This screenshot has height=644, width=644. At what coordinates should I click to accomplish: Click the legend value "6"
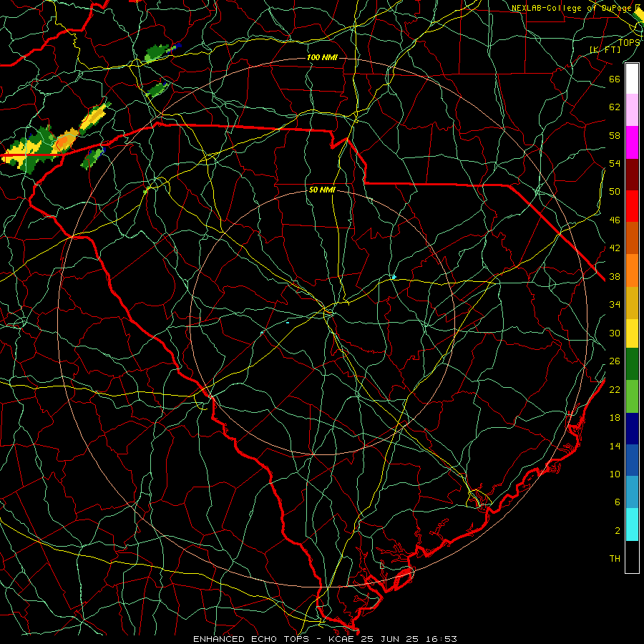(618, 502)
